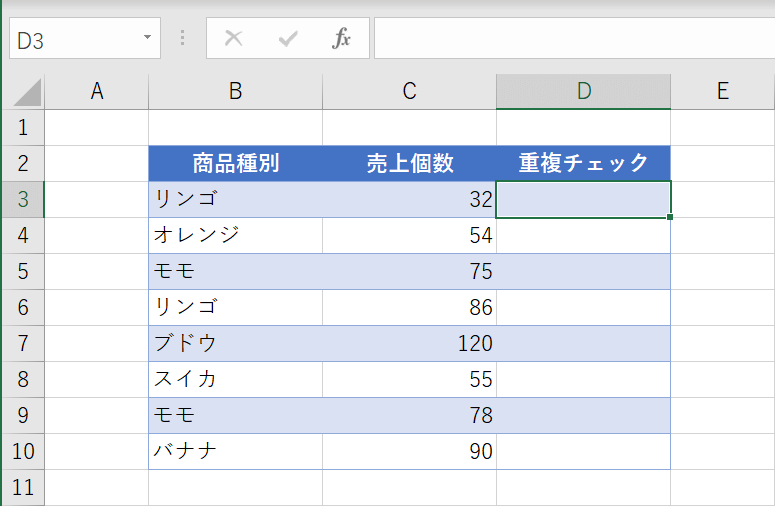The width and height of the screenshot is (775, 506).
Task: Select column A header
Action: pyautogui.click(x=97, y=92)
